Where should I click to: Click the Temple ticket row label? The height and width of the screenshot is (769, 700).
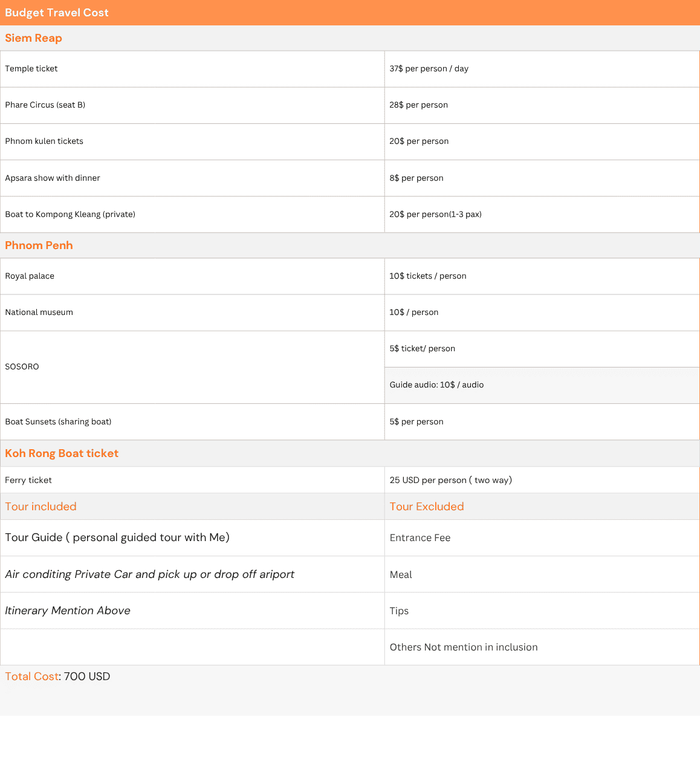click(31, 69)
